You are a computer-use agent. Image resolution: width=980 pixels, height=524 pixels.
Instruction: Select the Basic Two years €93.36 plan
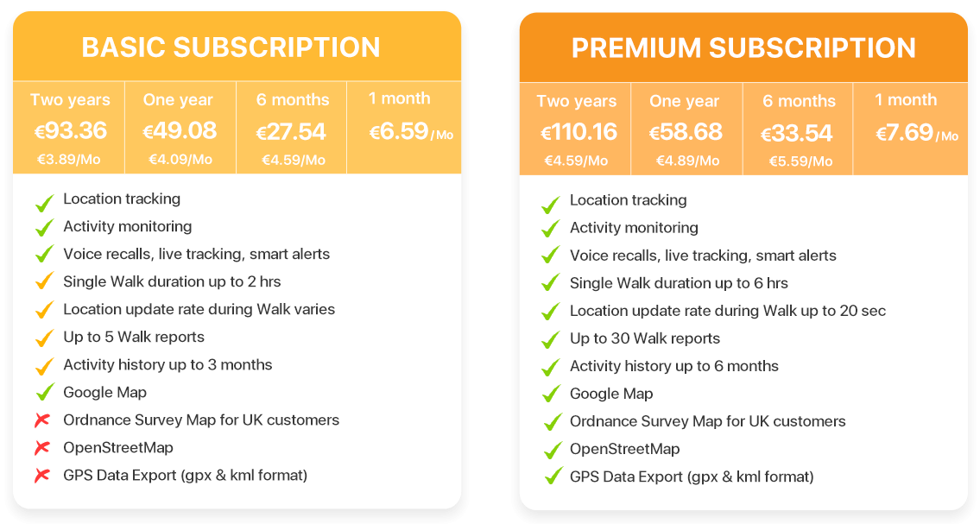tap(69, 128)
